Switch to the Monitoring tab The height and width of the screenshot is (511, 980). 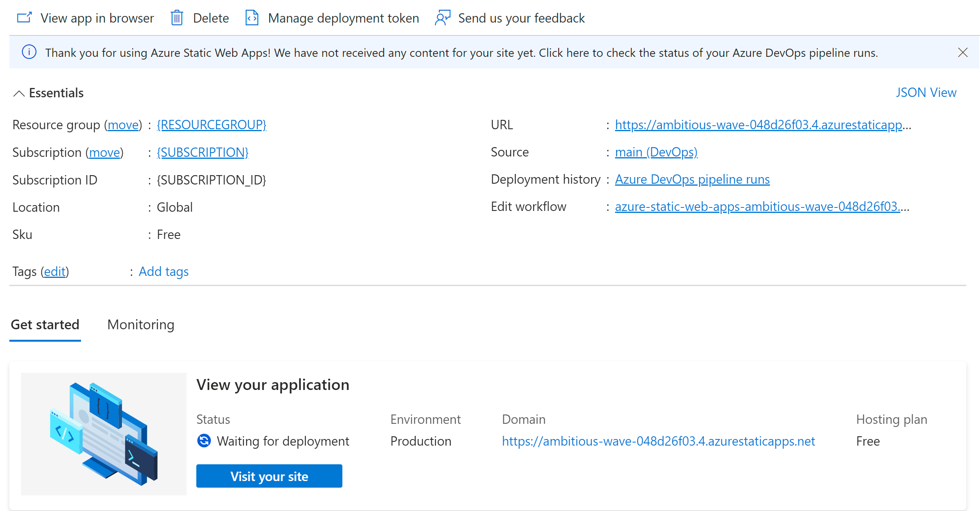141,325
